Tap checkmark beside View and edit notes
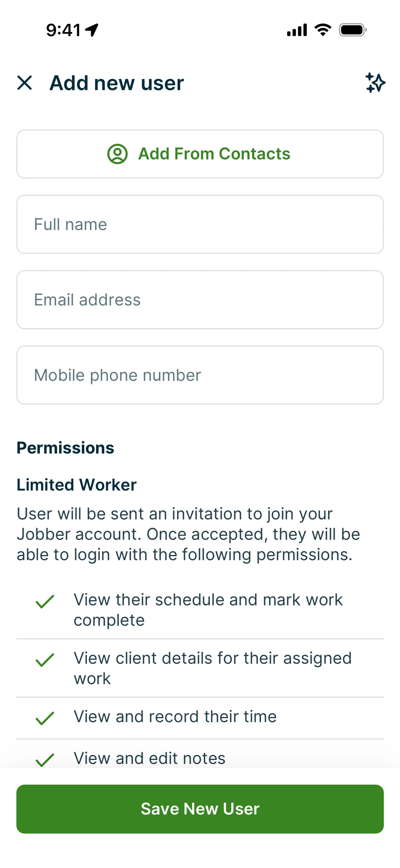The width and height of the screenshot is (400, 868). coord(45,760)
